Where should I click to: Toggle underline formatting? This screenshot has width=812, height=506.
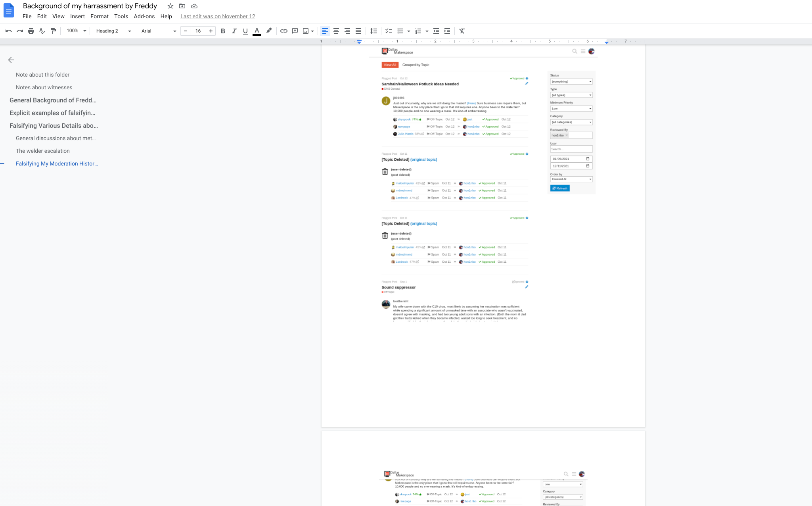click(x=245, y=31)
